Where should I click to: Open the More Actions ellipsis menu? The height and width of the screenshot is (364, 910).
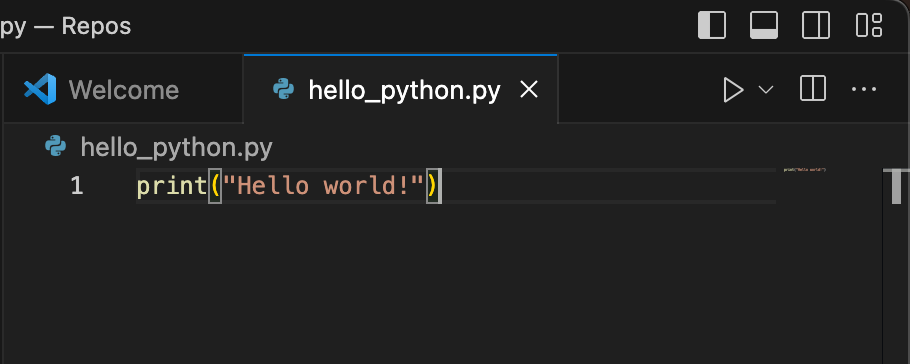point(864,89)
